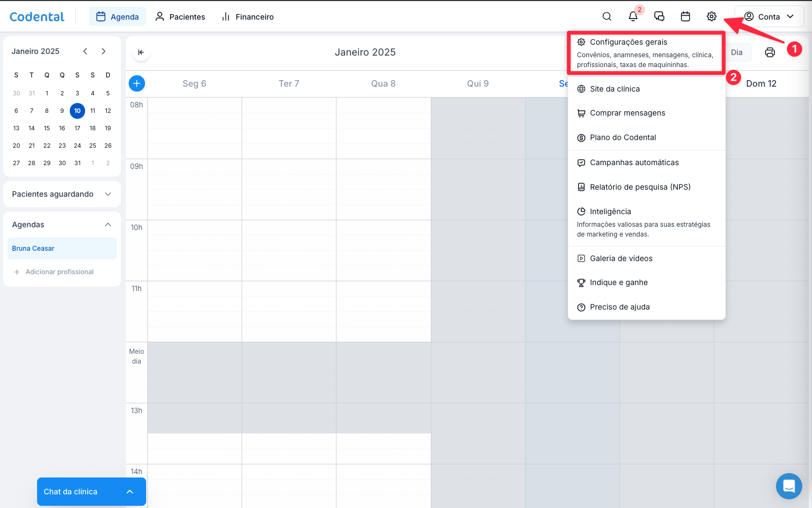Open the Conta dropdown

pyautogui.click(x=769, y=16)
